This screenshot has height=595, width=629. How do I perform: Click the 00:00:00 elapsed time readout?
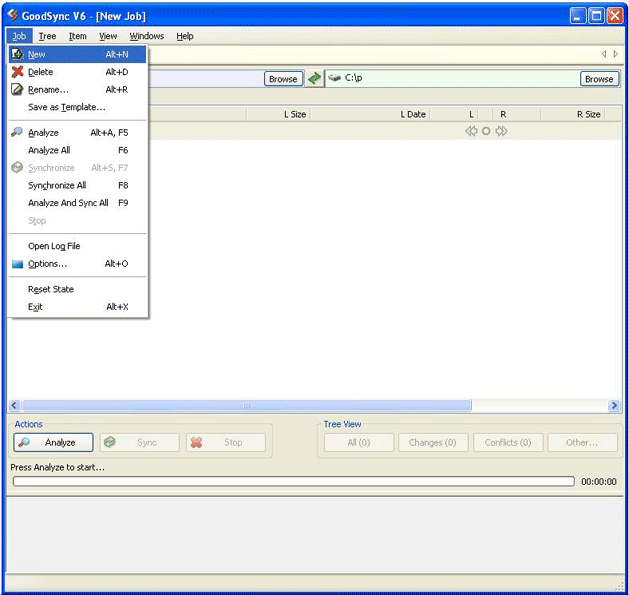(x=599, y=482)
